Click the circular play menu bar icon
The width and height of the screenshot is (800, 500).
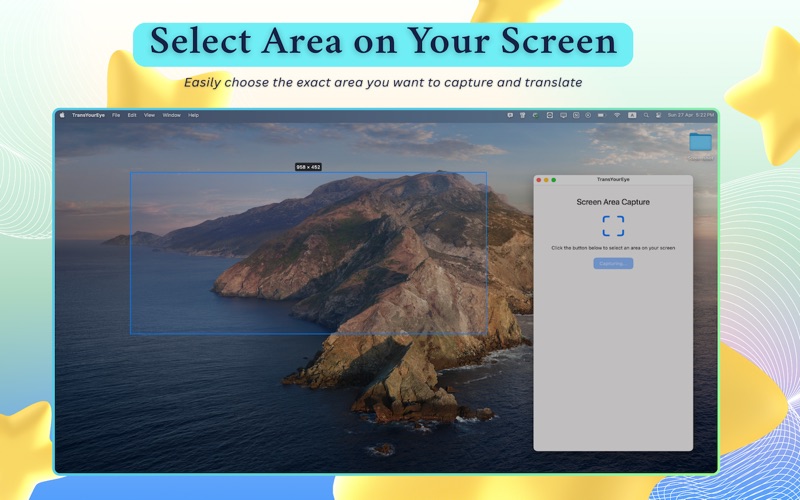tap(588, 115)
